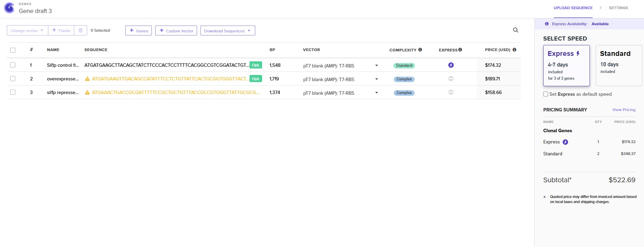The width and height of the screenshot is (644, 247).
Task: Click the Opt. badge on overexpresse... row
Action: (256, 79)
